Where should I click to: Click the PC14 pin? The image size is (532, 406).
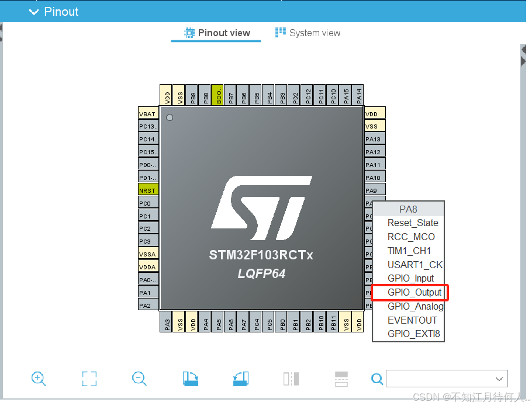click(148, 138)
